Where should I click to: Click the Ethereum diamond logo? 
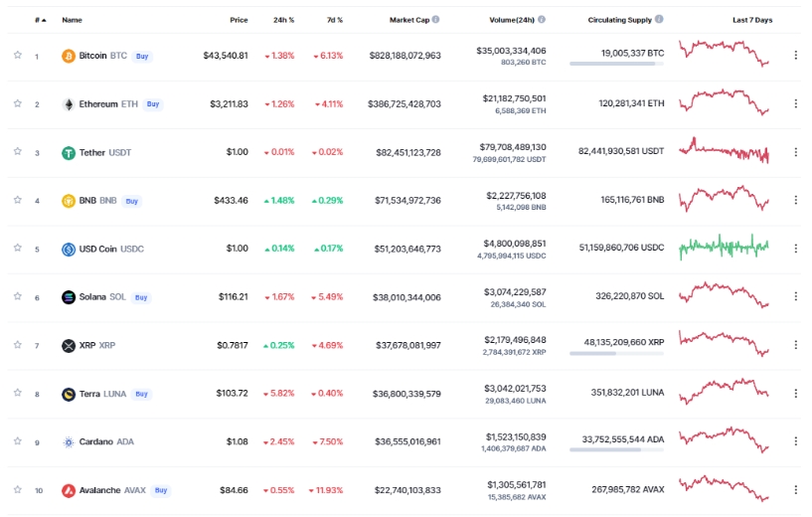click(x=69, y=104)
